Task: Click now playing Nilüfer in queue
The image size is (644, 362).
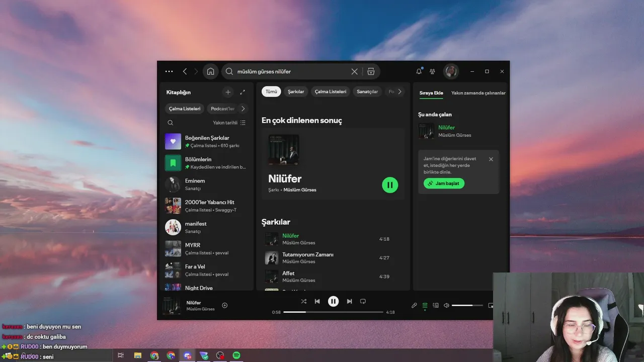Action: tap(459, 131)
